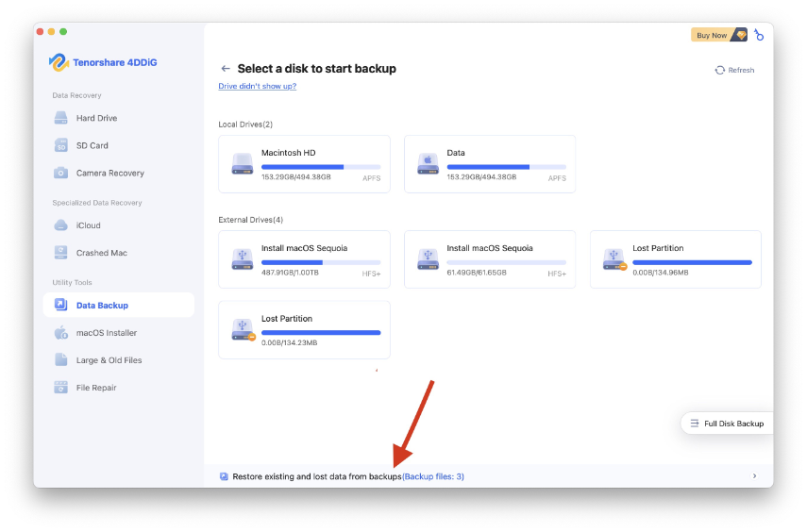Screen dimensions: 807x532
Task: Click the Buy Now button
Action: pyautogui.click(x=719, y=35)
